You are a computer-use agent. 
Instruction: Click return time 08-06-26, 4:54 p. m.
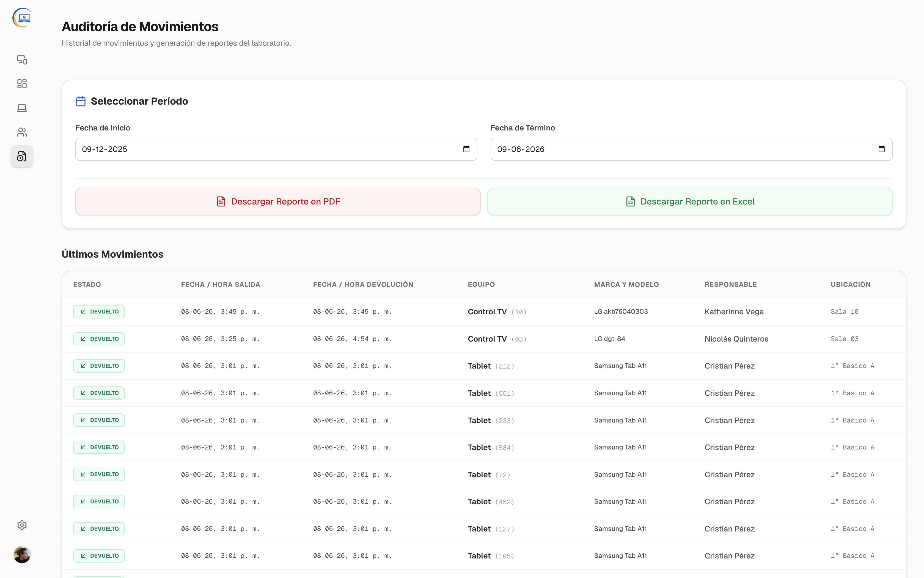click(353, 339)
